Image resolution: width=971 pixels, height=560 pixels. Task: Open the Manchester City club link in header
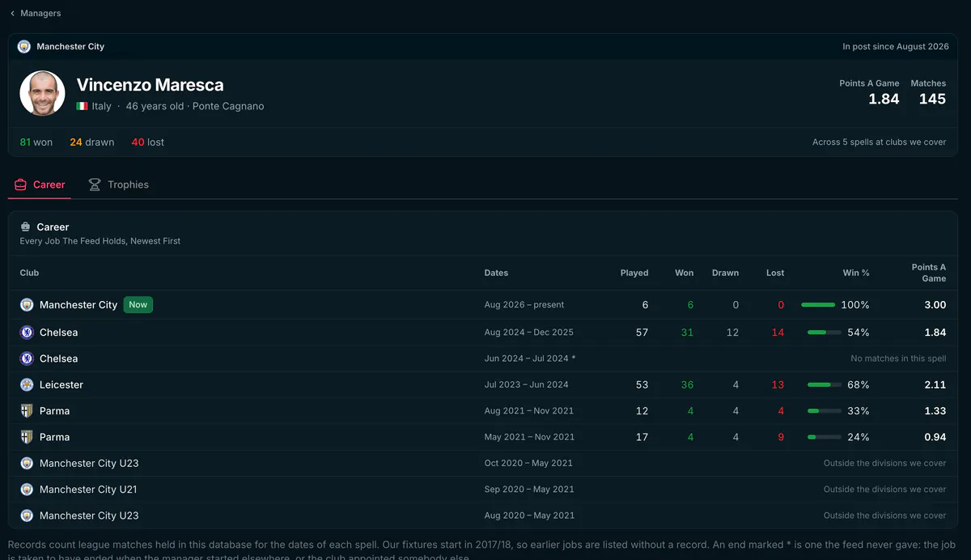70,46
